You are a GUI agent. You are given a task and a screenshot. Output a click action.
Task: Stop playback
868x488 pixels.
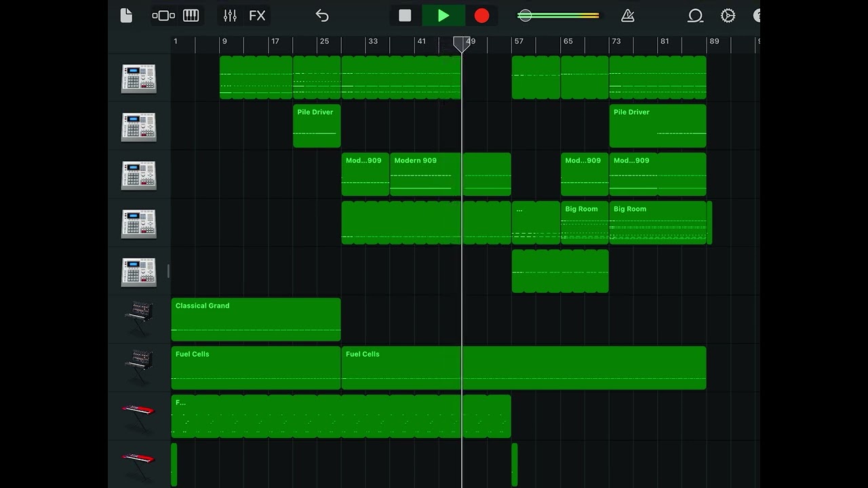[405, 16]
